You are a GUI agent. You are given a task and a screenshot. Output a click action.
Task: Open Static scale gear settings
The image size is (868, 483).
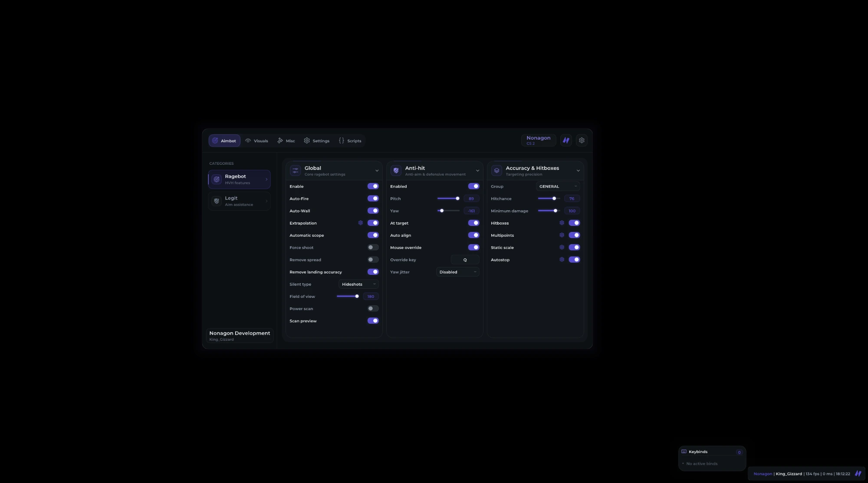click(x=562, y=247)
